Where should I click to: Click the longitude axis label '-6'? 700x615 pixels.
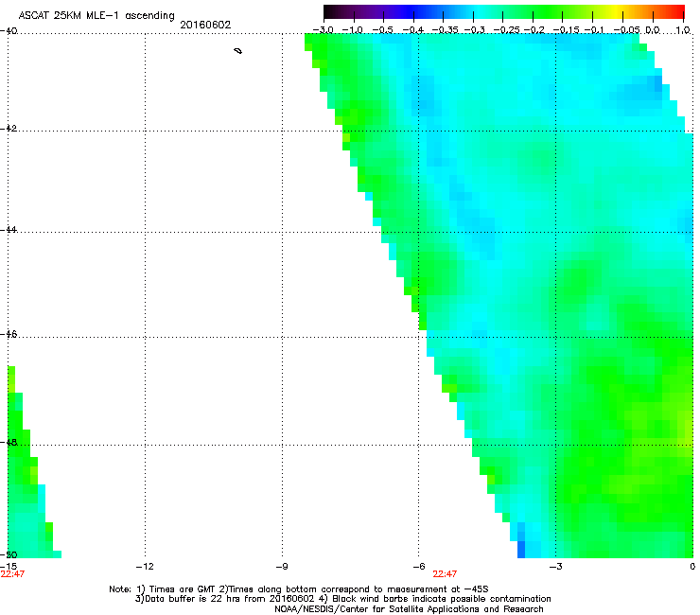pyautogui.click(x=418, y=567)
